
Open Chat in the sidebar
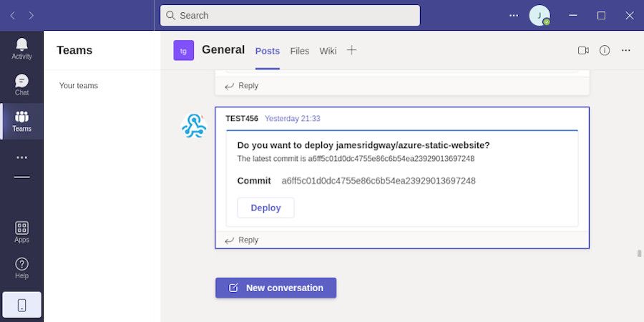(x=21, y=84)
